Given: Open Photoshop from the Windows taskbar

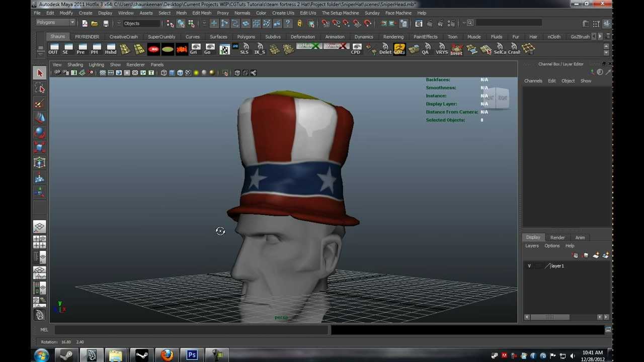Looking at the screenshot, I should [x=192, y=355].
